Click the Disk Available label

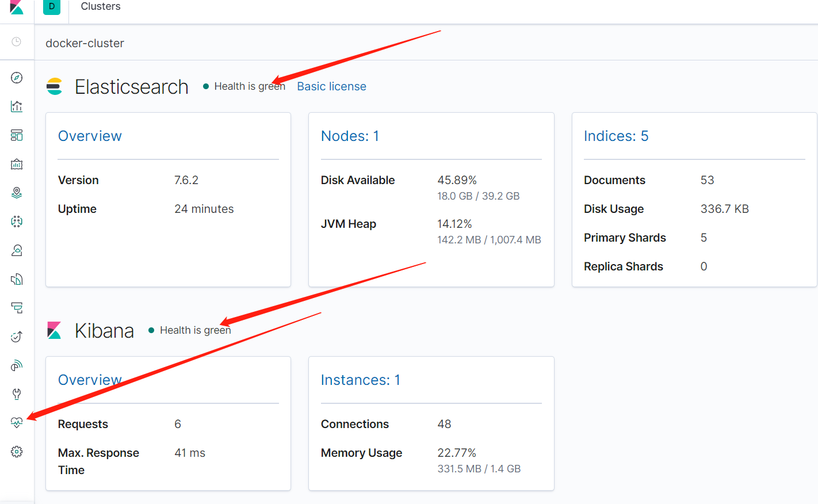tap(358, 180)
